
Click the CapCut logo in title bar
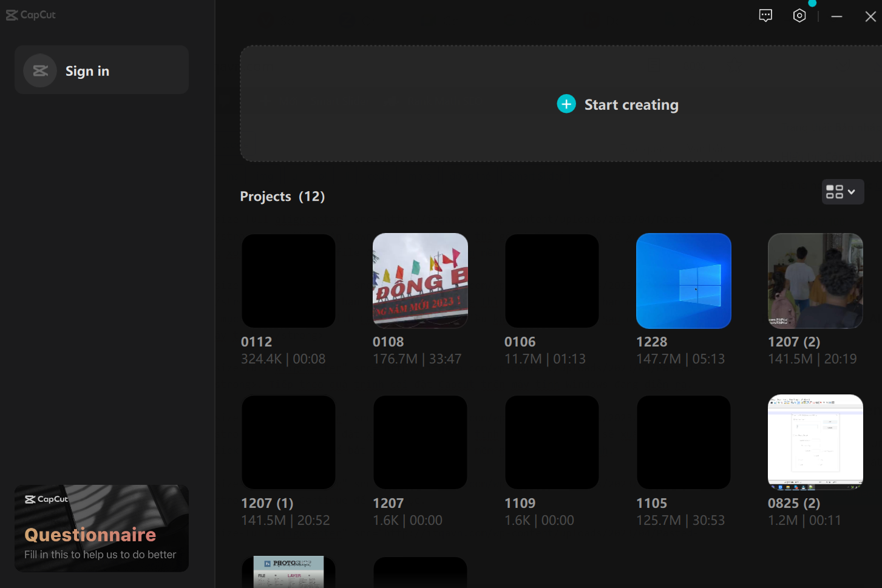tap(31, 15)
